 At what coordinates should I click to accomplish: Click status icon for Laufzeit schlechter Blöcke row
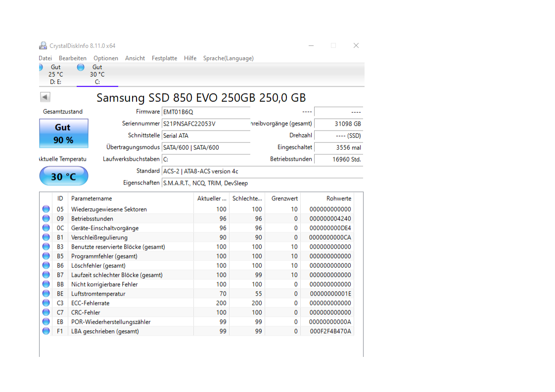click(x=46, y=274)
